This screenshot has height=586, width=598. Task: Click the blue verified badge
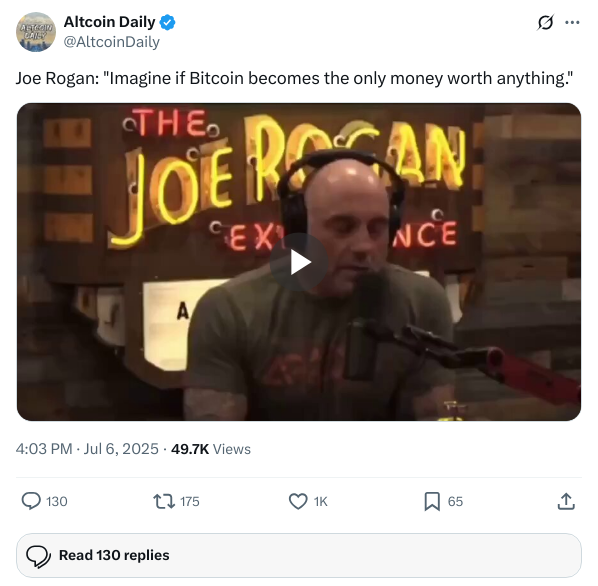(x=167, y=22)
